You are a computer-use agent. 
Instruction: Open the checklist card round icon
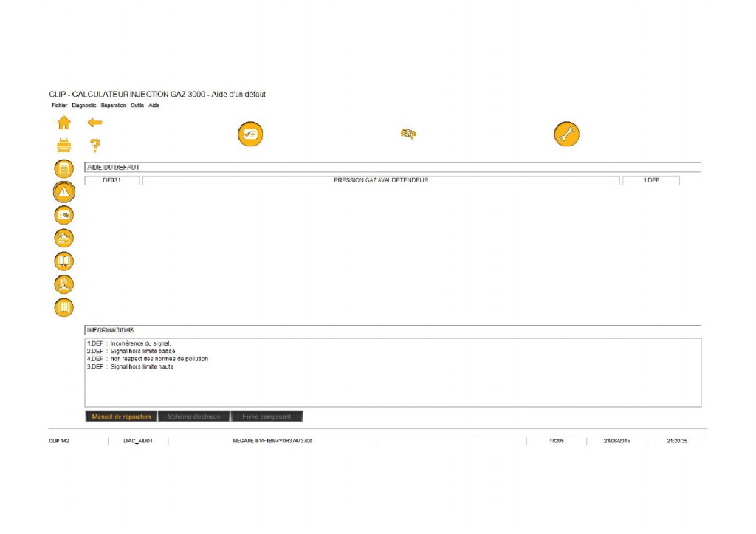(x=250, y=134)
